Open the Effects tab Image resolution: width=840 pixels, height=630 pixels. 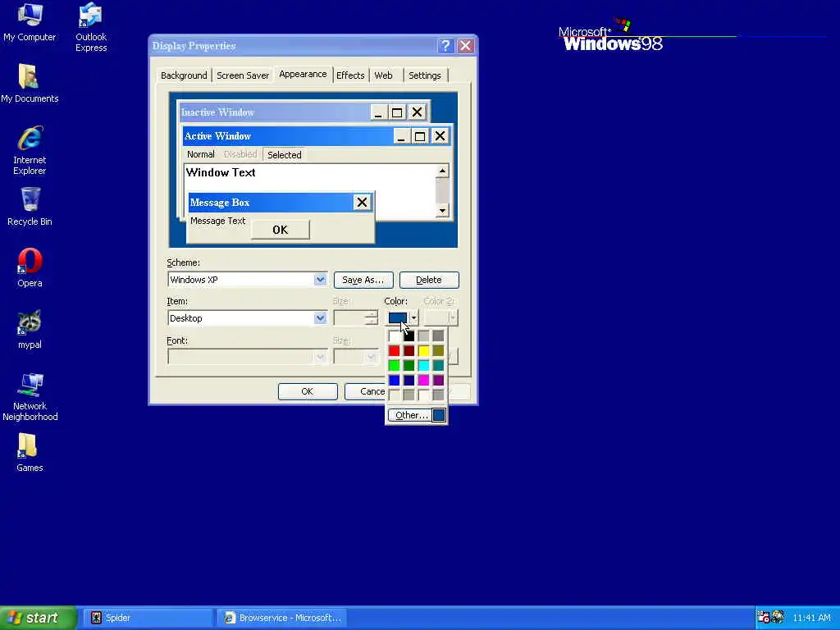(350, 75)
